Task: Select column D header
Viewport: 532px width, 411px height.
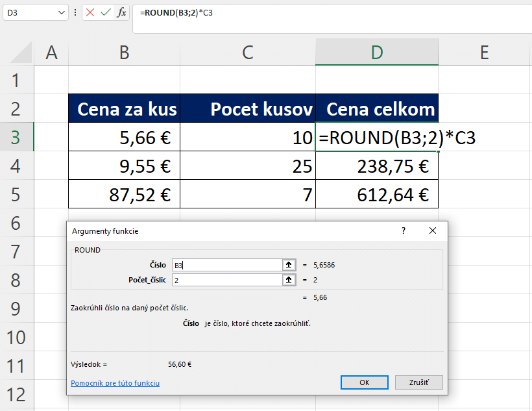Action: (x=377, y=53)
